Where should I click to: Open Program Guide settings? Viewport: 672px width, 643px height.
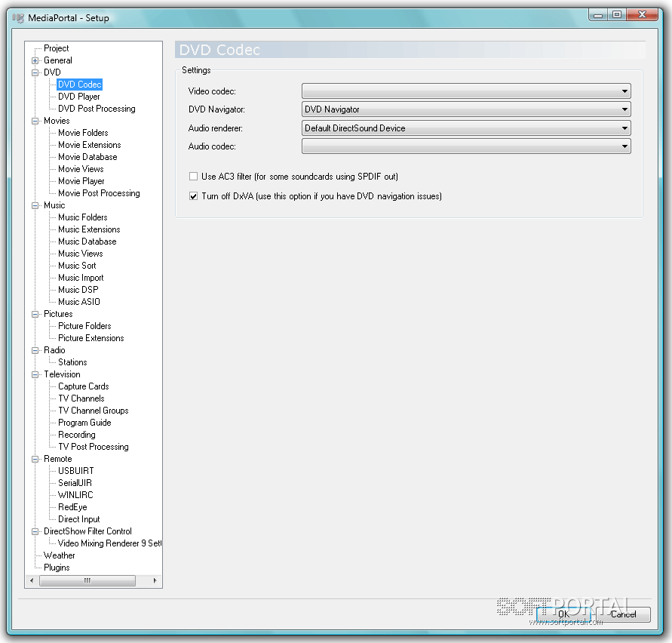(84, 423)
